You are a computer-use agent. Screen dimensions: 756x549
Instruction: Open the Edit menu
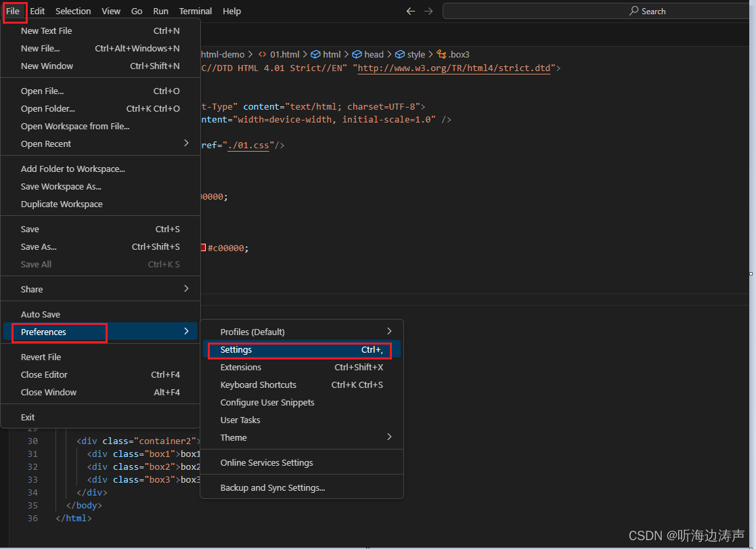(x=37, y=11)
